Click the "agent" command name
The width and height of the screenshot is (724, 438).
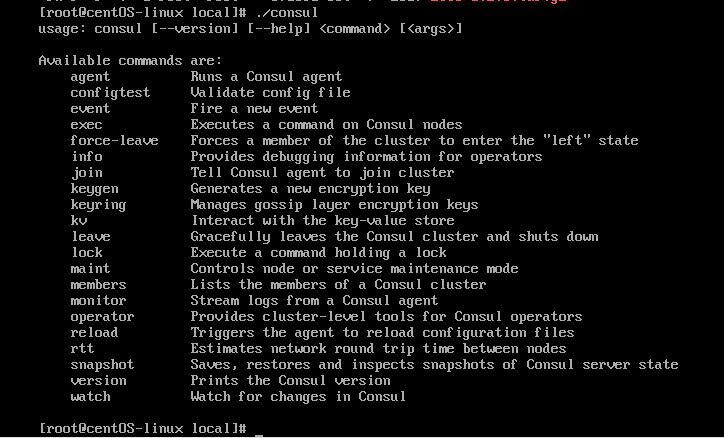point(90,76)
